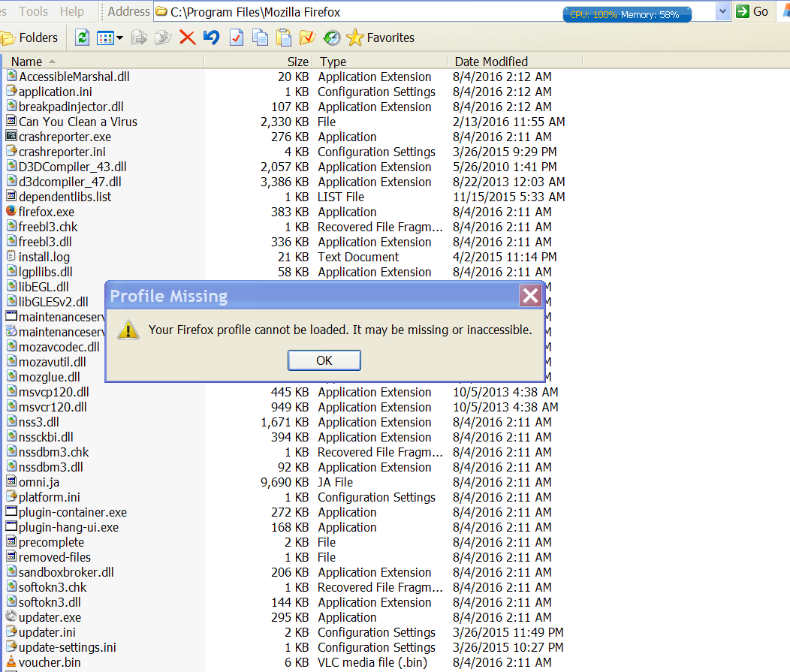
Task: Click the updater.exe file icon
Action: [x=11, y=616]
